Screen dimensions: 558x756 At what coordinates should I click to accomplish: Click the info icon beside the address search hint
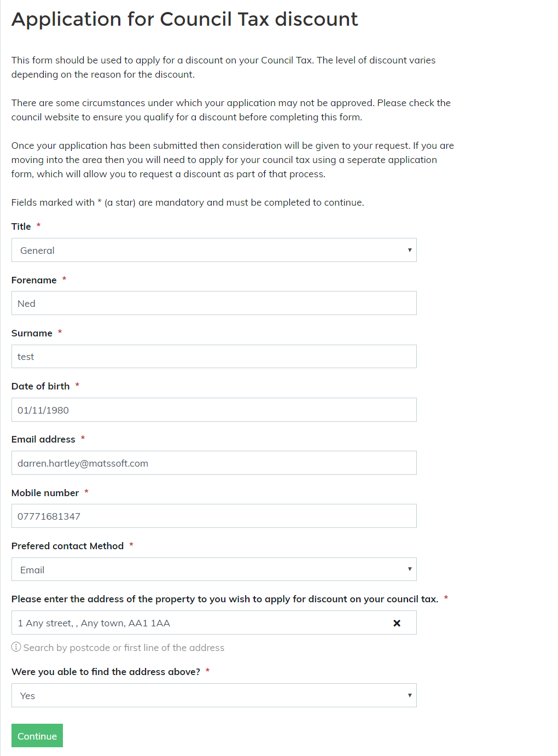[16, 647]
